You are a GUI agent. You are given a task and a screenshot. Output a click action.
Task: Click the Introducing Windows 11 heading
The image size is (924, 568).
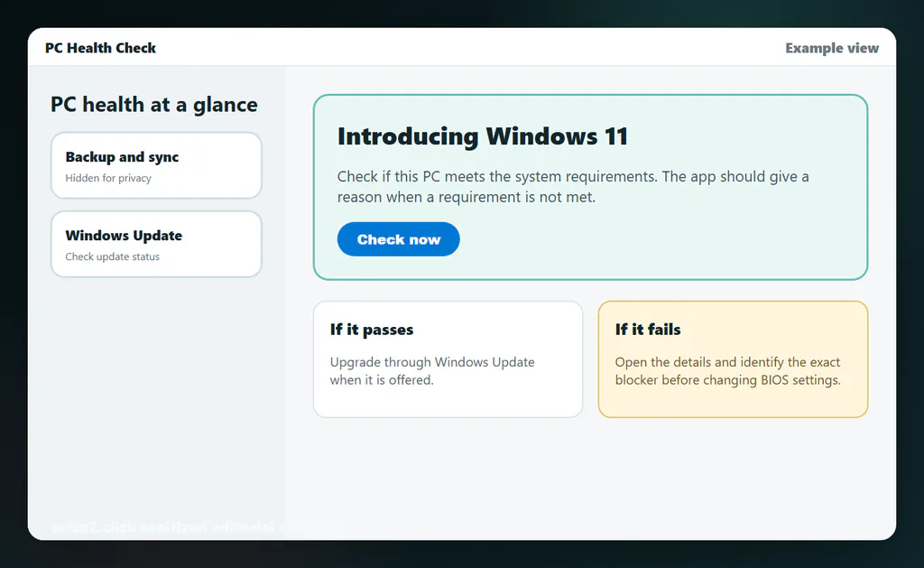pos(483,136)
